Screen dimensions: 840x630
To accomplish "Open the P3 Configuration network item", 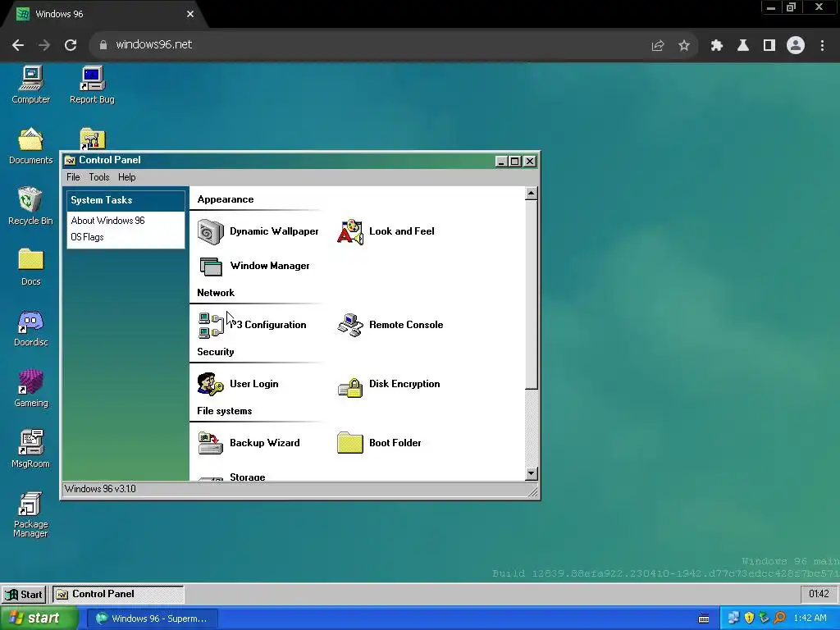I will click(x=252, y=325).
